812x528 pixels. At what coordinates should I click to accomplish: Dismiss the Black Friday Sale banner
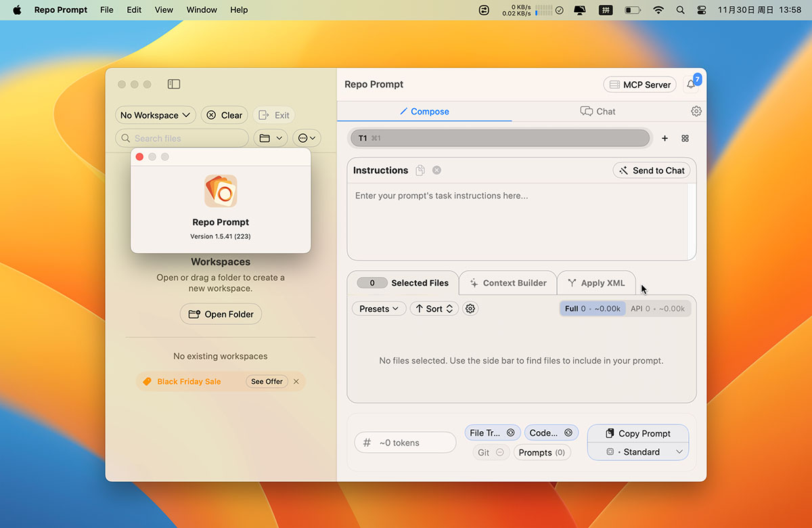pyautogui.click(x=296, y=382)
